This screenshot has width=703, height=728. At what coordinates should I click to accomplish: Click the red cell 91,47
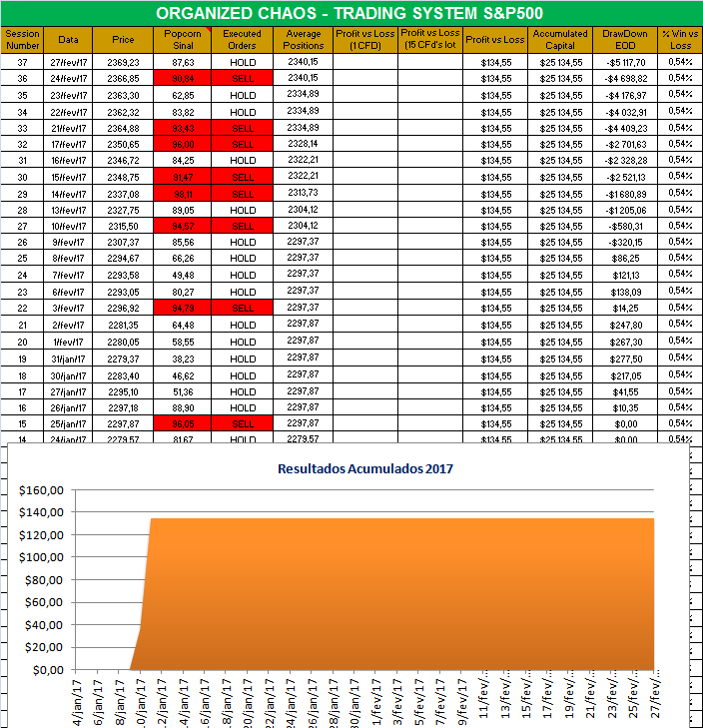click(183, 178)
